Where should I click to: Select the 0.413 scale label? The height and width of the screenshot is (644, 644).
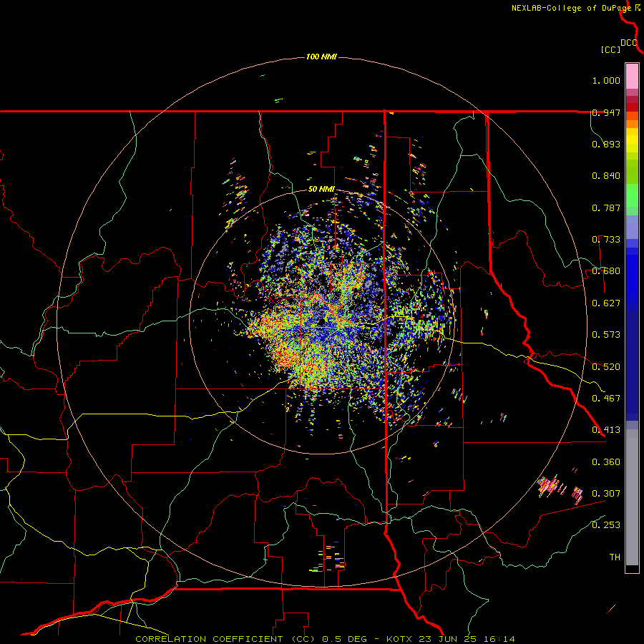pos(606,430)
